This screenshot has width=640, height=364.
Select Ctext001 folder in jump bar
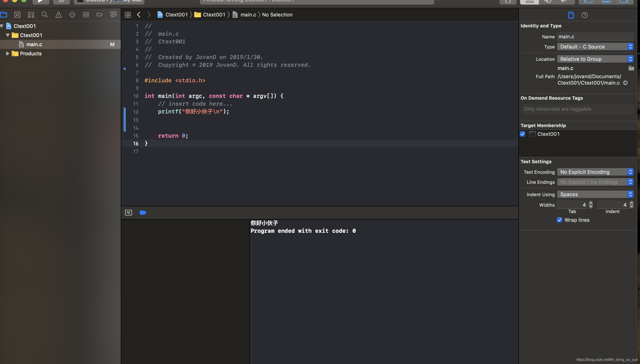210,15
